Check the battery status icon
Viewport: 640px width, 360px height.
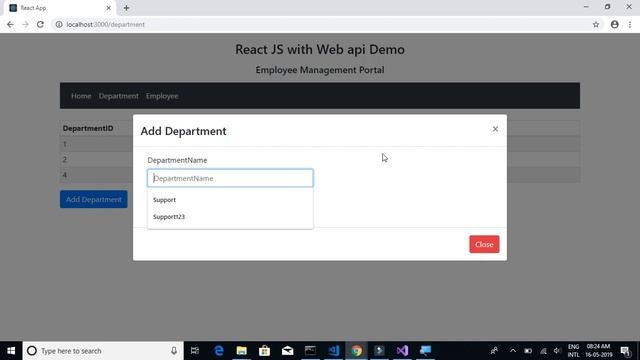(528, 351)
